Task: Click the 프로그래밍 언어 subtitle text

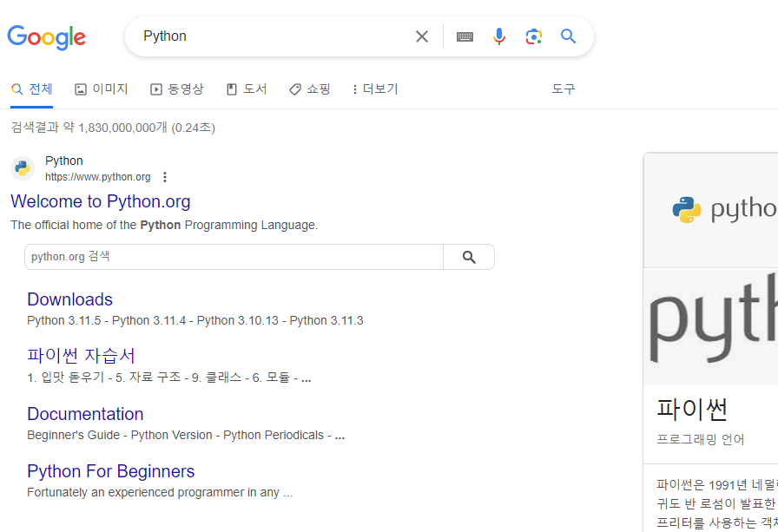Action: pos(700,440)
